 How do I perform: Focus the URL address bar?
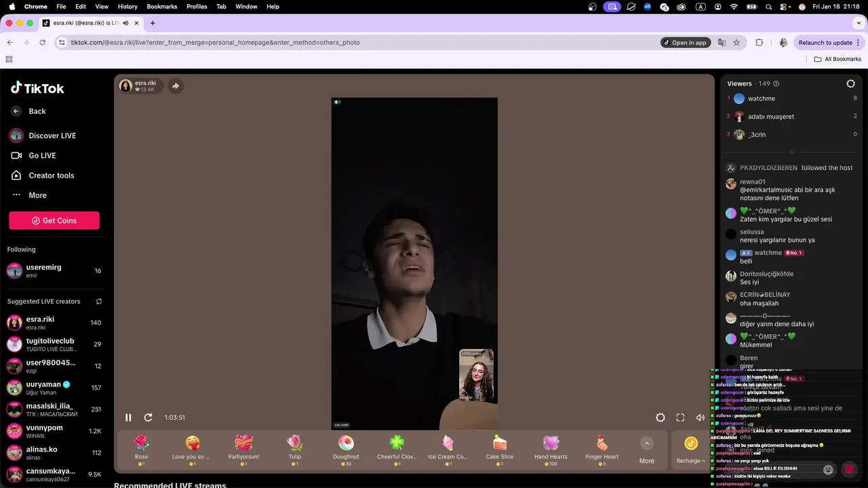click(359, 43)
